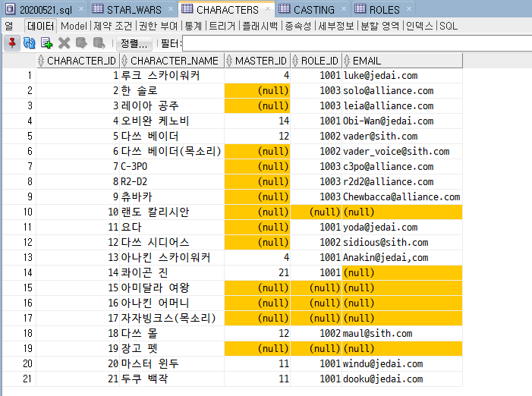This screenshot has width=532, height=396.
Task: Click the CASTING table tab icon
Action: pos(285,8)
